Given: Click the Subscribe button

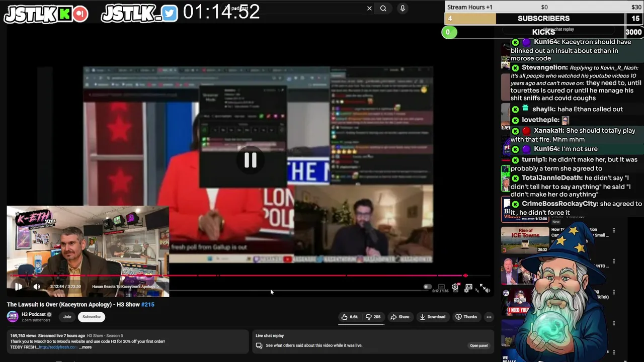Looking at the screenshot, I should (92, 317).
